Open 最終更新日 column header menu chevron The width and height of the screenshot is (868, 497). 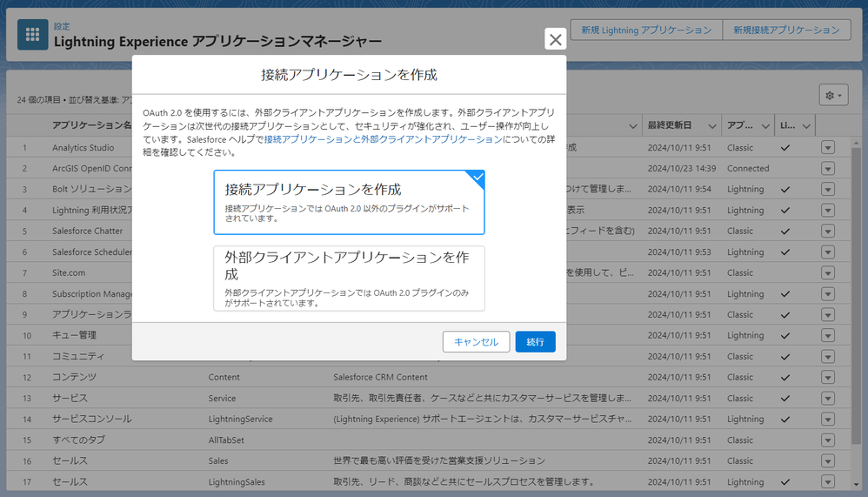click(x=712, y=126)
